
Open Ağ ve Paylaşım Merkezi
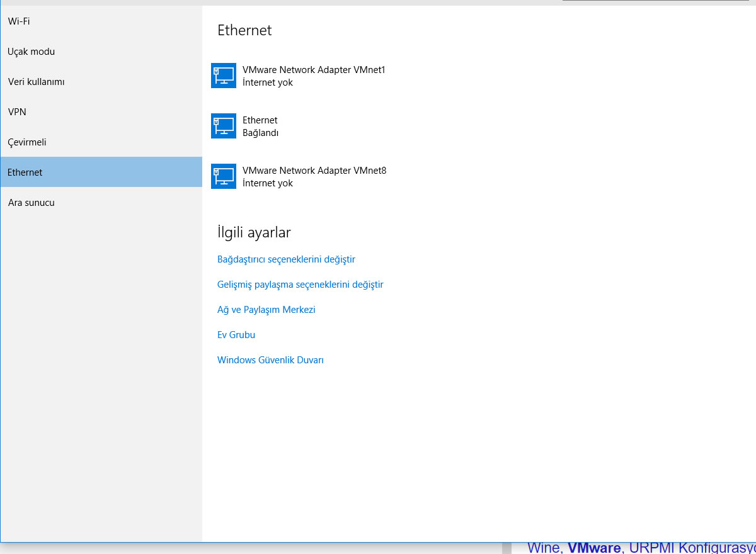[266, 310]
